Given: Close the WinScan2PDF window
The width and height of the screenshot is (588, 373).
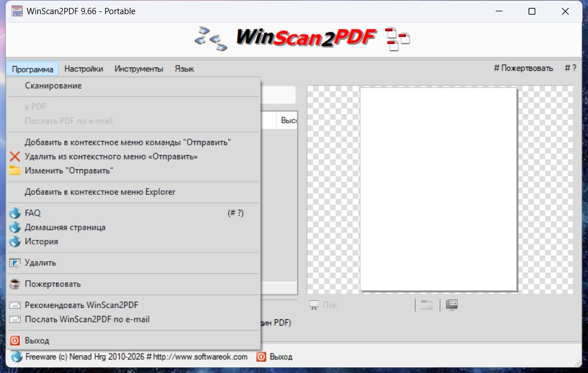Looking at the screenshot, I should point(565,11).
